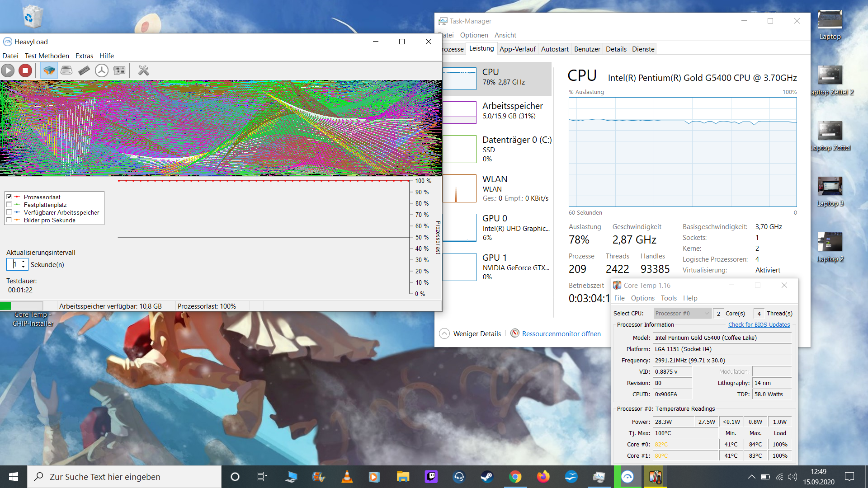Open the volume control in system tray
Screen dimensions: 868x488
793,477
